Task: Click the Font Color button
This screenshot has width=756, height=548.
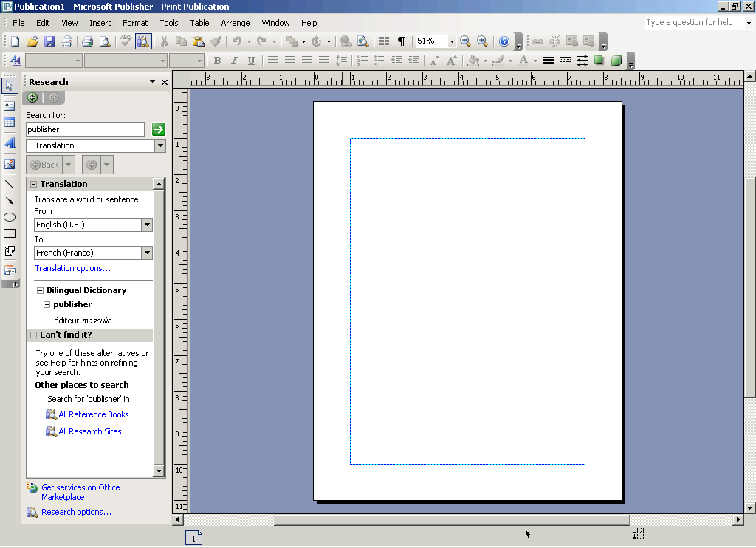Action: tap(523, 61)
